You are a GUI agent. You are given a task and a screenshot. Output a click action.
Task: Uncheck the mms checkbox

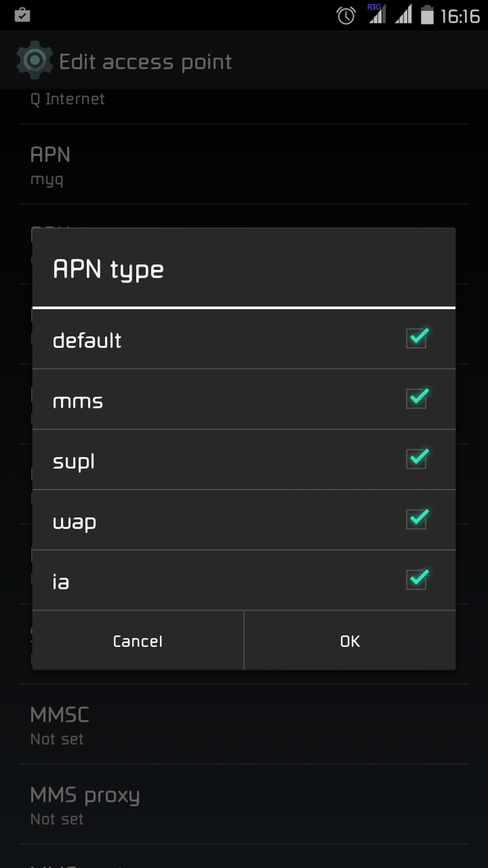[x=417, y=398]
